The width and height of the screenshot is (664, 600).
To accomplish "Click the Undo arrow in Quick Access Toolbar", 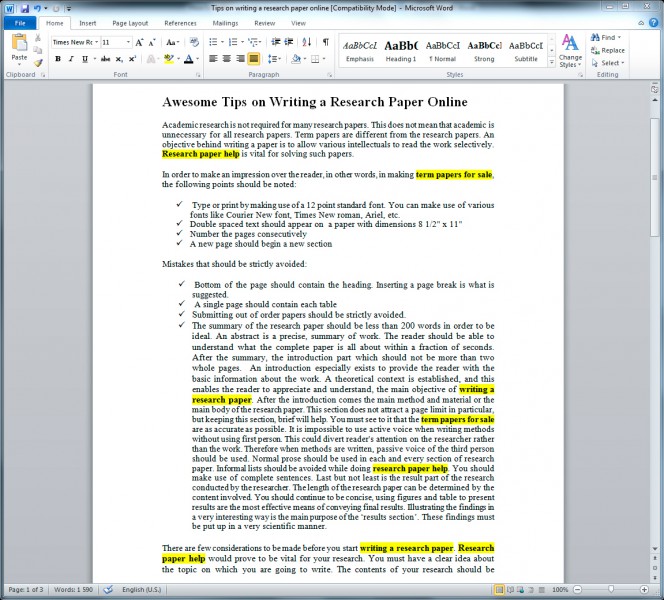I will pos(37,8).
